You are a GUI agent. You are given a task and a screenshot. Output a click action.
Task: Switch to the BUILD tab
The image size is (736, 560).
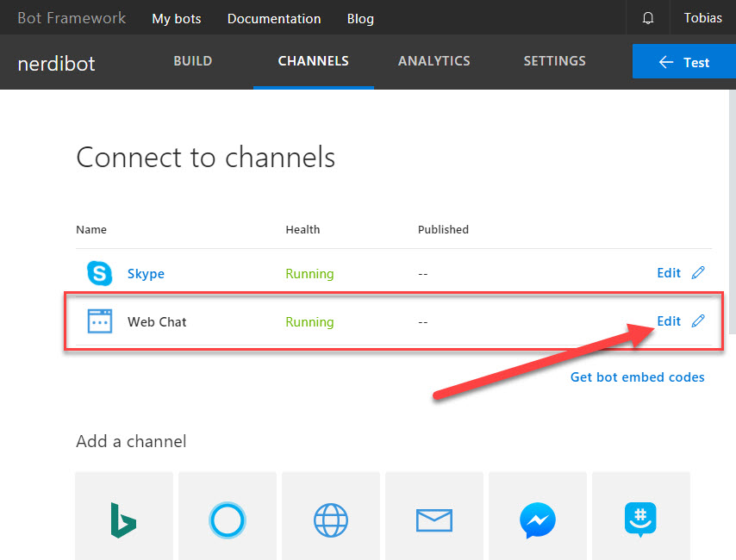(x=193, y=61)
